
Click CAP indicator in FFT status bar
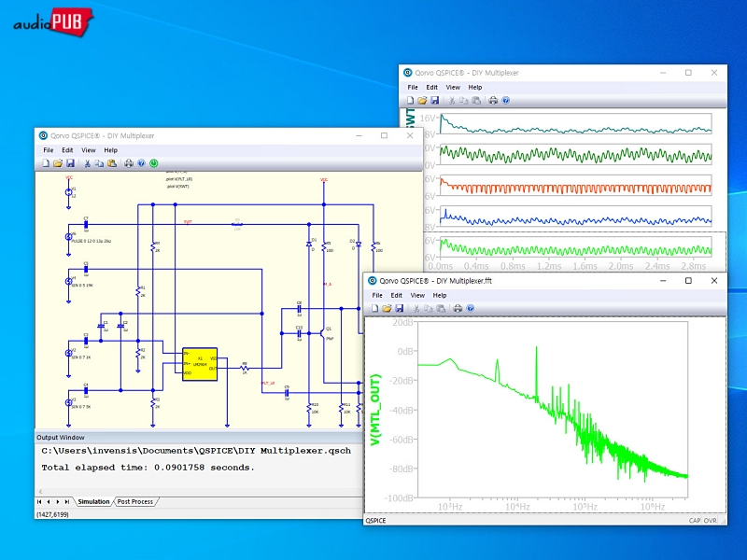(695, 521)
